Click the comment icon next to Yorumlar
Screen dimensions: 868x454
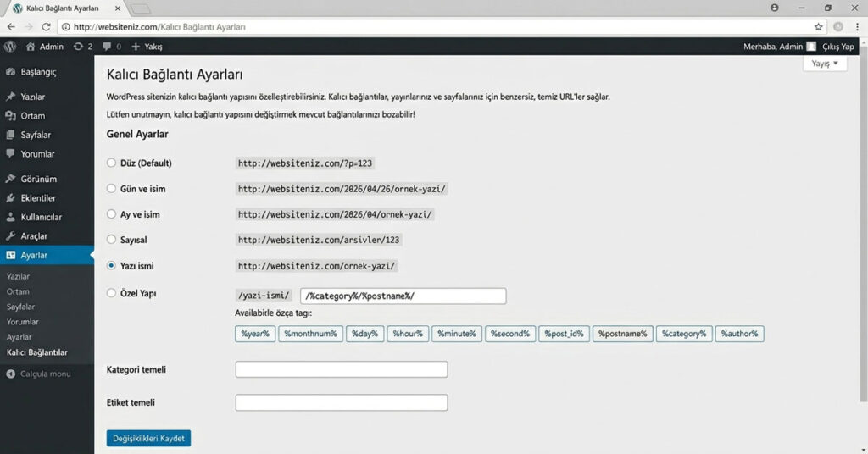10,153
